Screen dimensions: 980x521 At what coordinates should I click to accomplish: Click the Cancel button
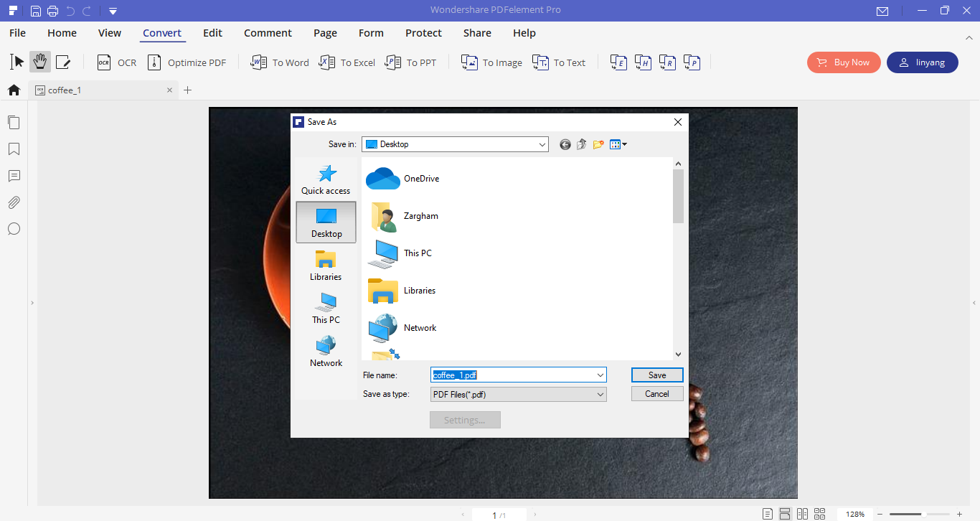point(657,394)
